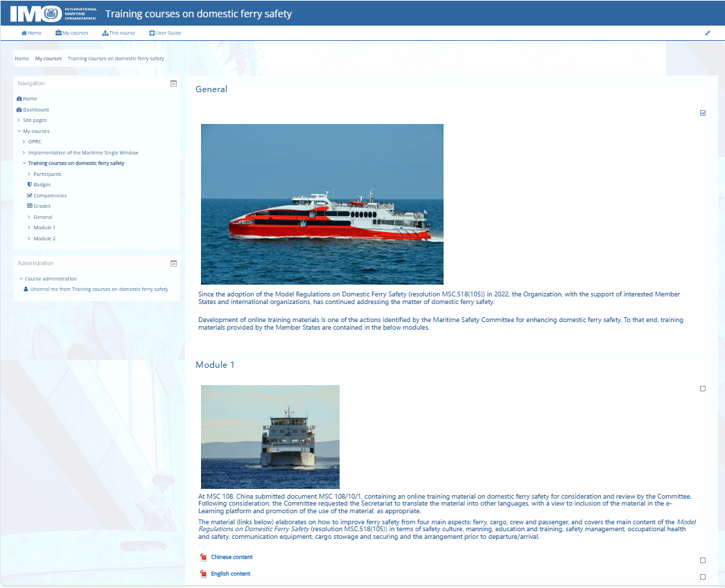
Task: Hide the Administration block using minus icon
Action: (x=174, y=263)
